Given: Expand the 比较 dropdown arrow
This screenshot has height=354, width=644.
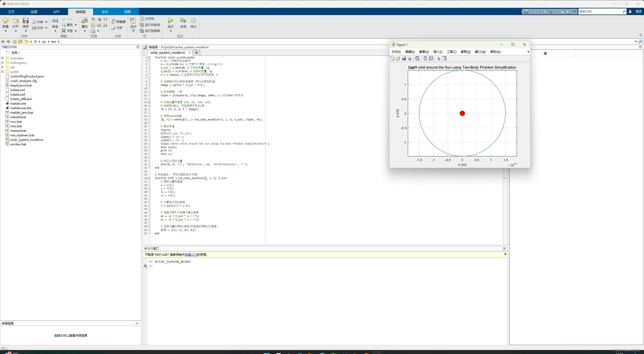Looking at the screenshot, I should point(46,22).
